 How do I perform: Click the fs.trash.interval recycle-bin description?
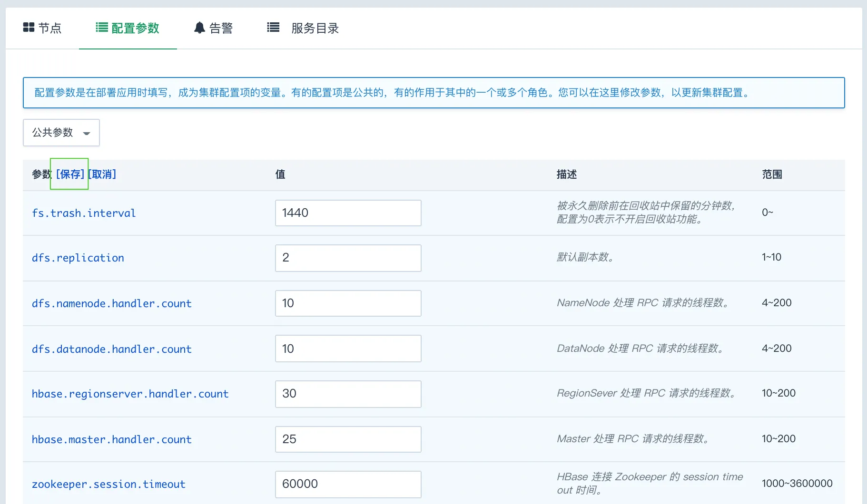(646, 213)
